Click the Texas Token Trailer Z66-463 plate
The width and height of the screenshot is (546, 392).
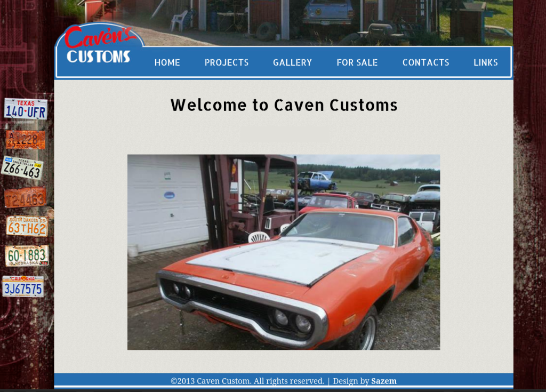coord(22,168)
